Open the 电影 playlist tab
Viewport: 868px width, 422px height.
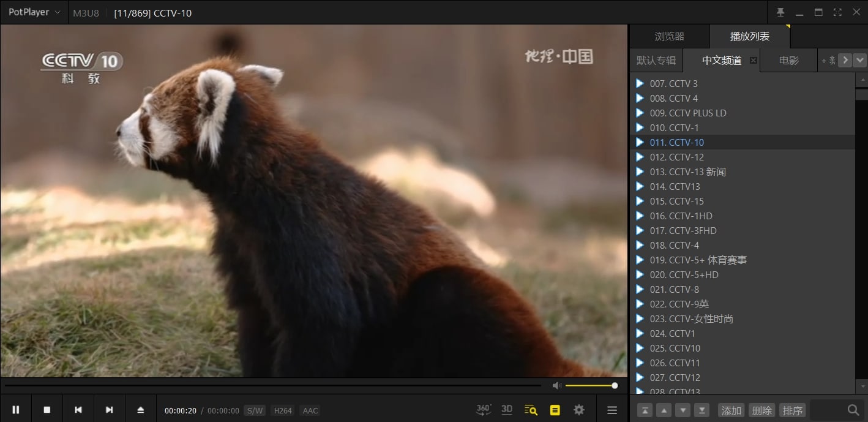click(x=788, y=60)
